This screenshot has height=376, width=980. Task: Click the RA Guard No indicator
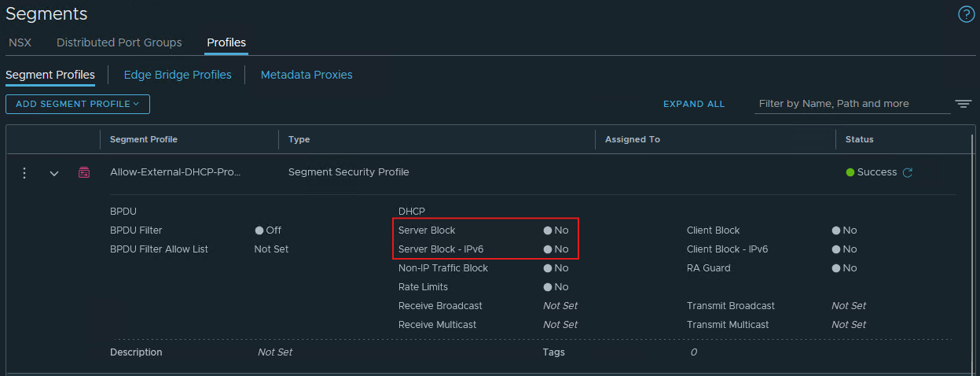click(844, 268)
